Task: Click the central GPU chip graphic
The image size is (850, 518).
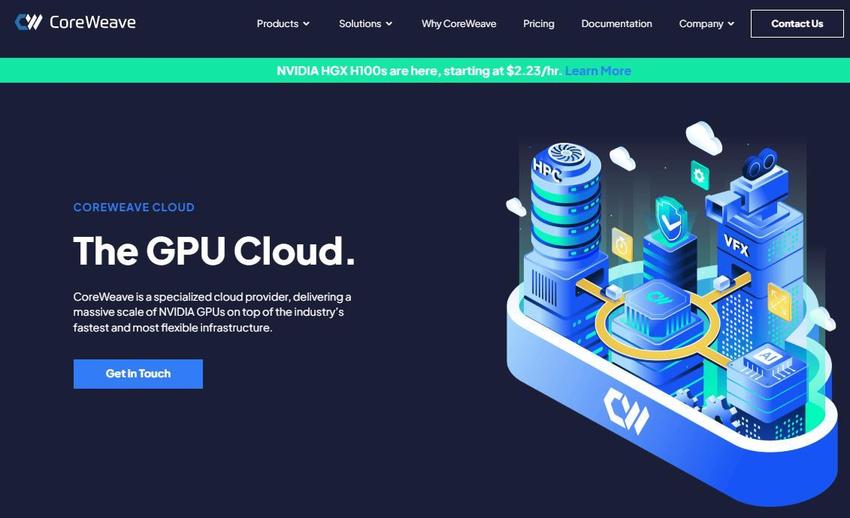Action: (657, 309)
